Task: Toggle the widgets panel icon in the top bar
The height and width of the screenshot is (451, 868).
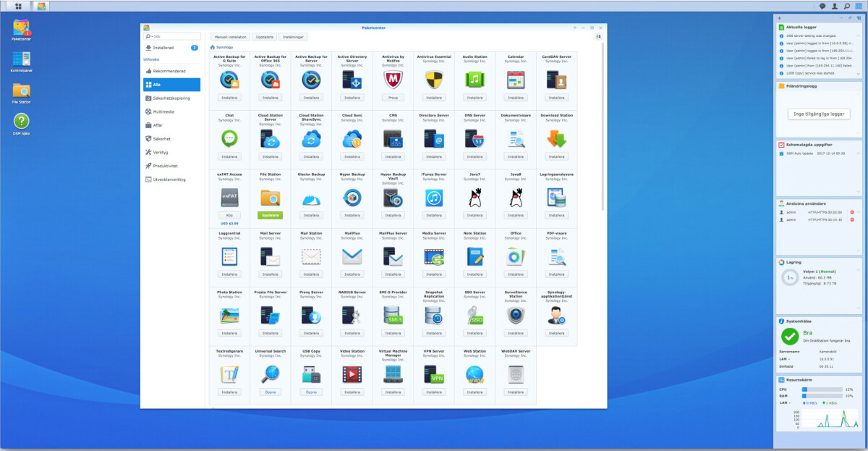Action: [859, 6]
